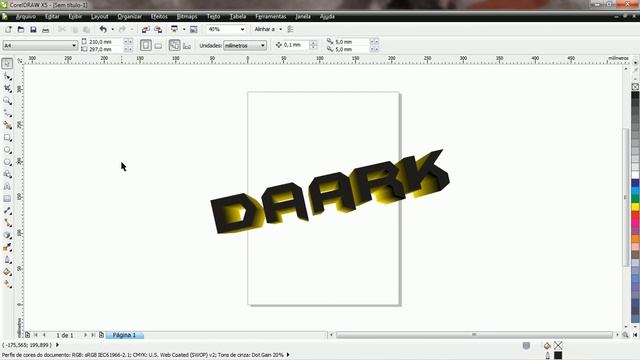Expand the color profile status arrow

point(288,355)
